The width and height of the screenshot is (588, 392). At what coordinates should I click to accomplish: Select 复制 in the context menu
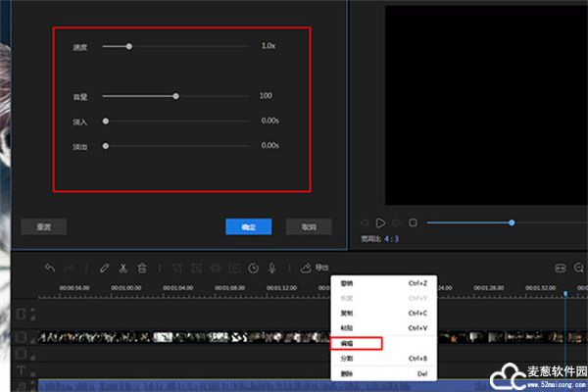(347, 313)
